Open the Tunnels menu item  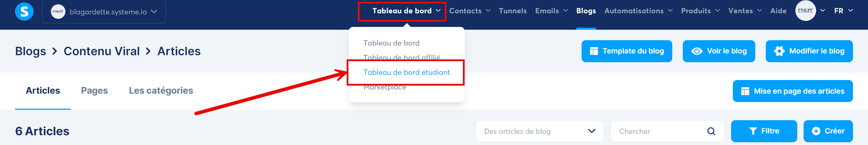[x=513, y=11]
